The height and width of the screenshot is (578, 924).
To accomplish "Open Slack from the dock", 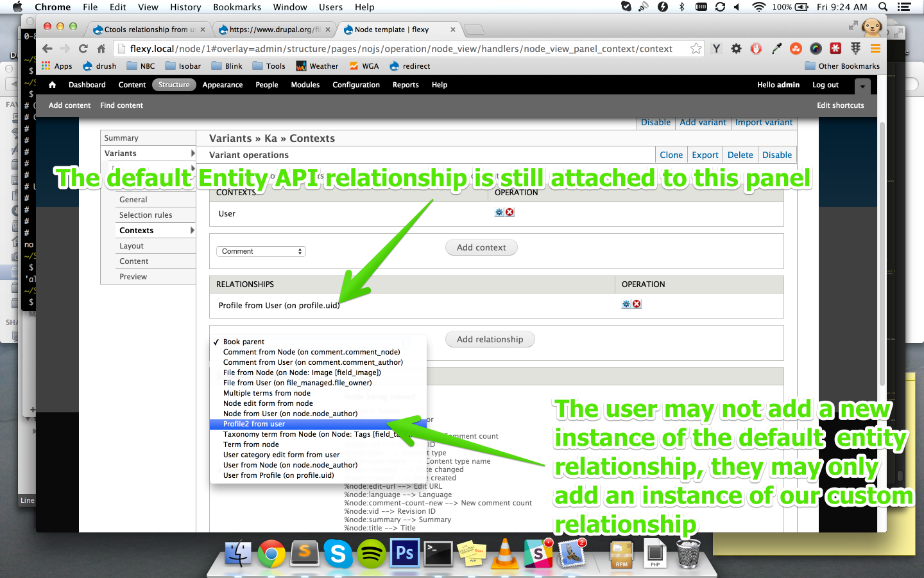I will click(538, 553).
